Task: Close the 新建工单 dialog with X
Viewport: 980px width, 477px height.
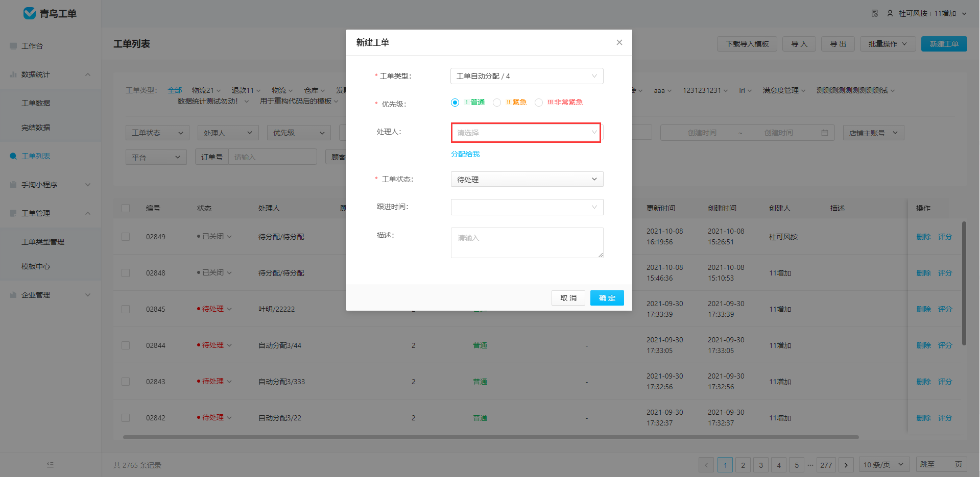Action: pyautogui.click(x=619, y=42)
